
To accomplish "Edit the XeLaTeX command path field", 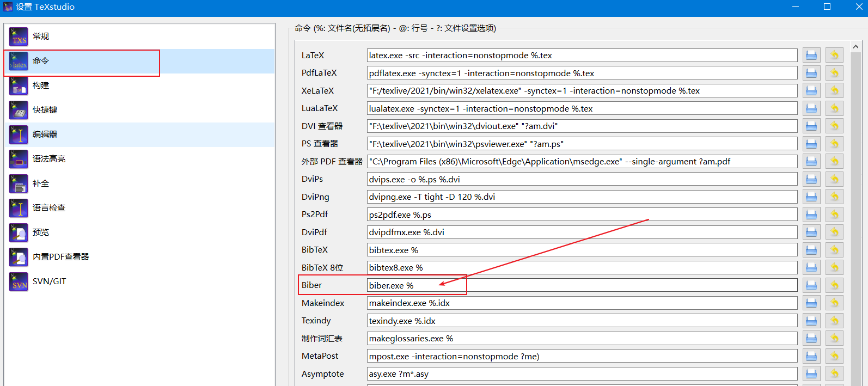I will 582,90.
